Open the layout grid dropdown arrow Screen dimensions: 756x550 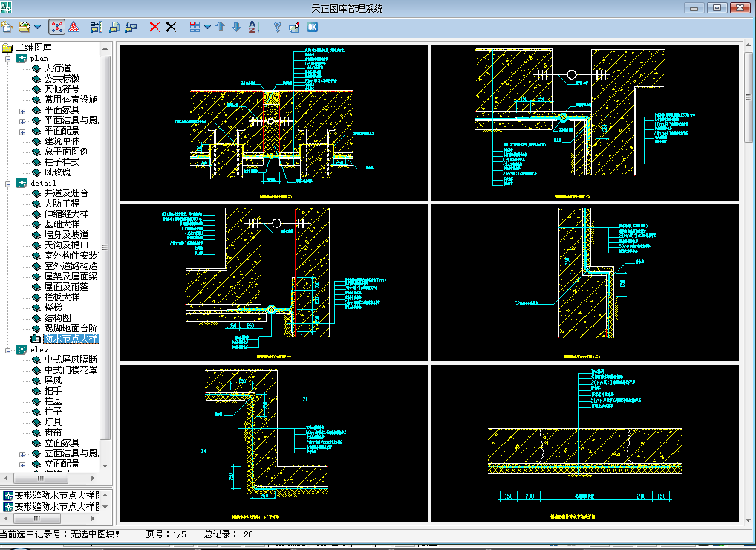pyautogui.click(x=207, y=27)
